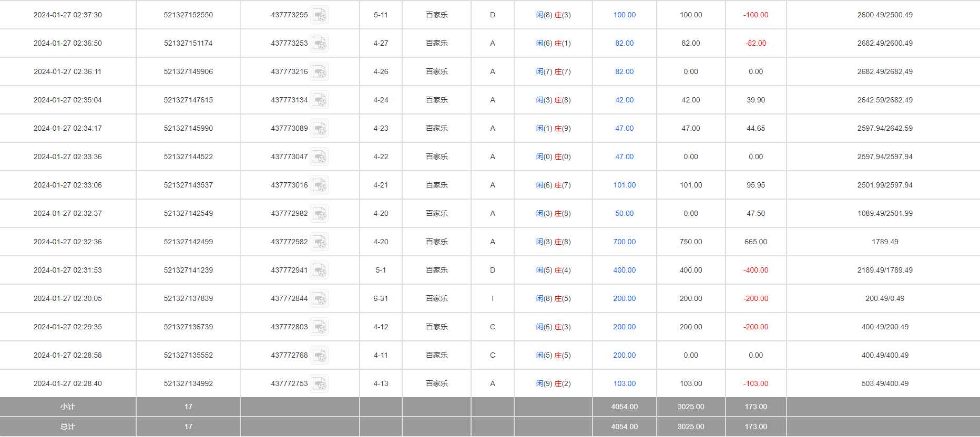
Task: Select order number 521327145990
Action: click(x=188, y=128)
